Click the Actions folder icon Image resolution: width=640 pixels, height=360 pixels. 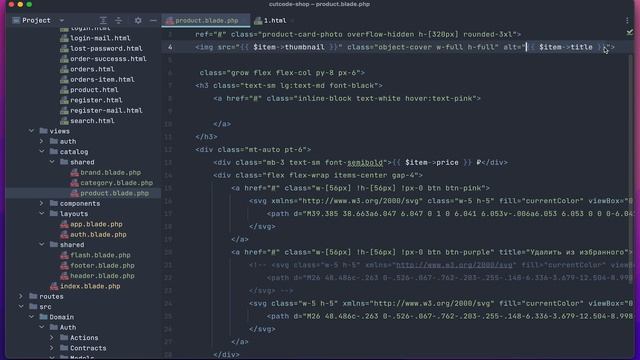click(64, 338)
